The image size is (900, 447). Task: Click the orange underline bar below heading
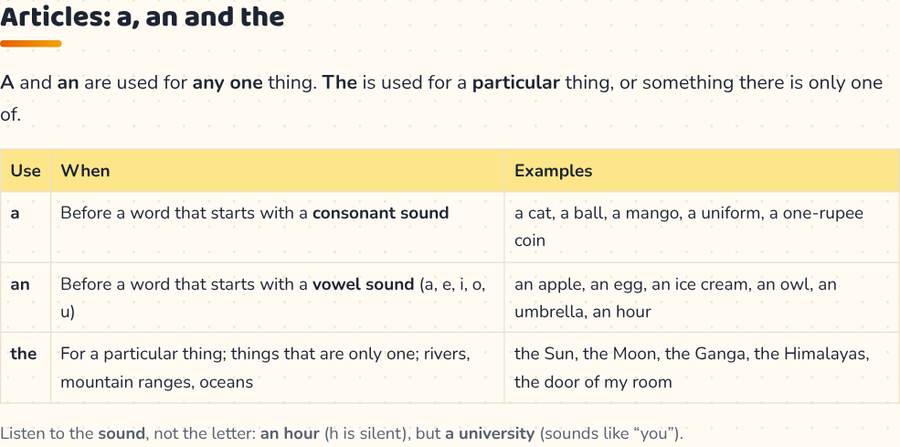(x=31, y=44)
